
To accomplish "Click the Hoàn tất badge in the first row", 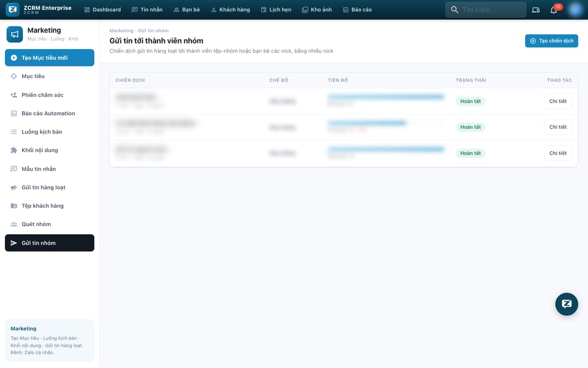I will (x=470, y=101).
